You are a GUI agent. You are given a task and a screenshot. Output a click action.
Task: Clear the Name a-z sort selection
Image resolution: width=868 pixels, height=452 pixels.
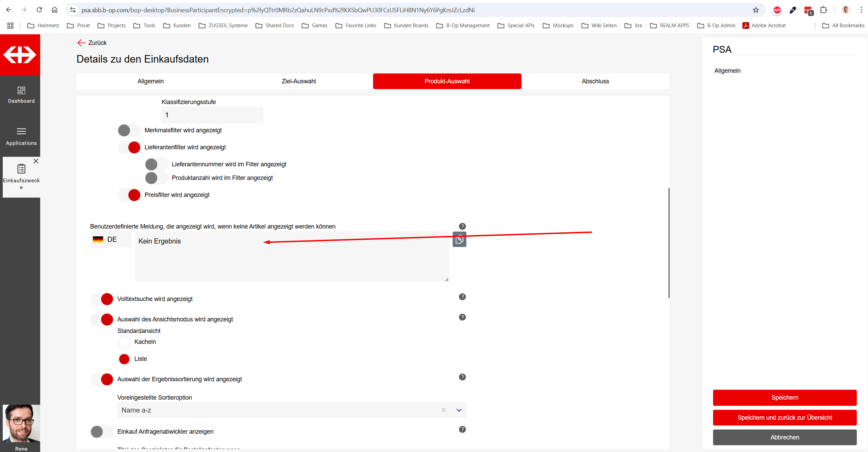(443, 411)
